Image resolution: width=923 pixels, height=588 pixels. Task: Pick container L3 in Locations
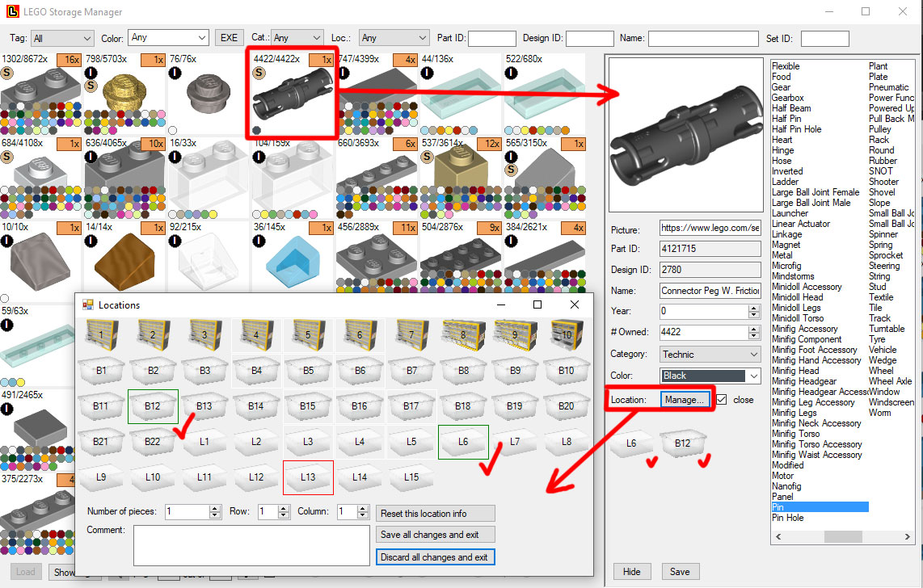[x=308, y=441]
